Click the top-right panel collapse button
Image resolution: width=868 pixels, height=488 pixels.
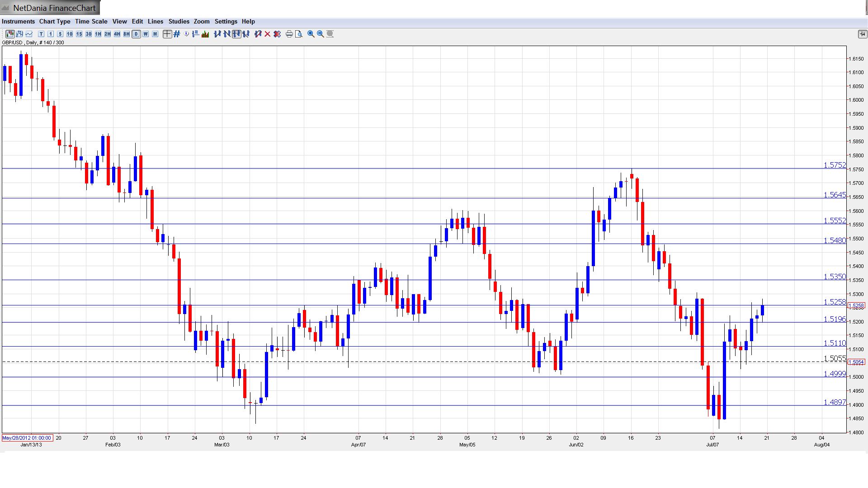point(862,34)
